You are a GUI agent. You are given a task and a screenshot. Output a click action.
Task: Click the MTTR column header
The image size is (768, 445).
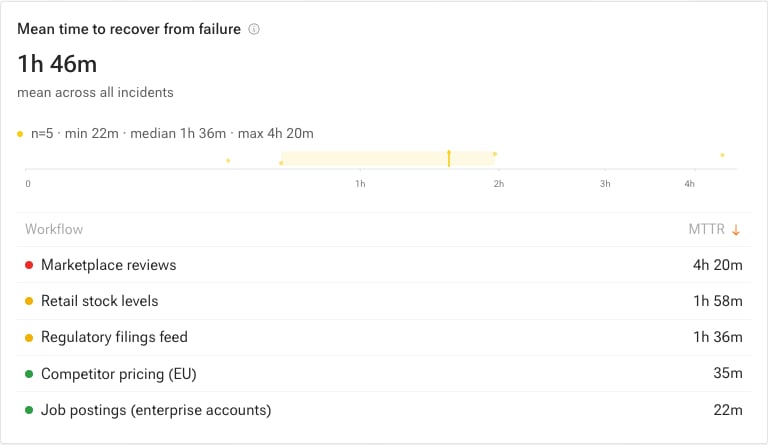[706, 229]
